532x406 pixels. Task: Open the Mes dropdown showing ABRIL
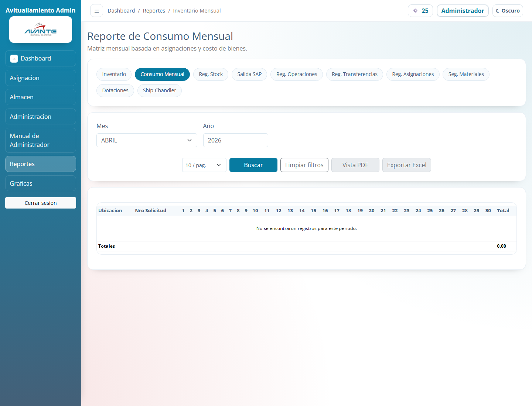coord(147,140)
